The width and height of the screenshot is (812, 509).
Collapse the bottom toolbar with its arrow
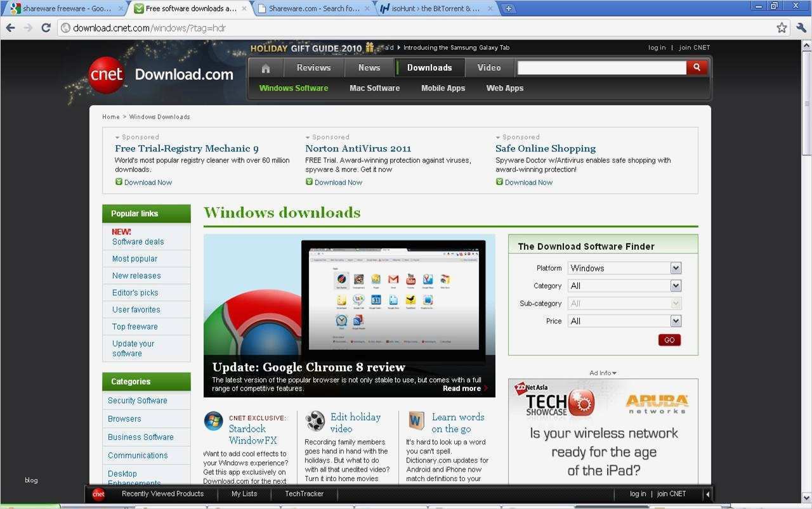[x=707, y=494]
